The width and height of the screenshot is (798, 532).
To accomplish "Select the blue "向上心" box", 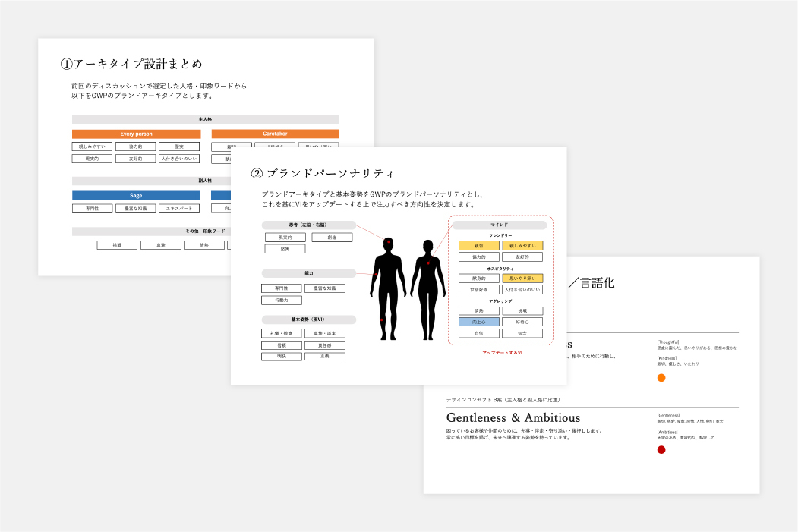I will pyautogui.click(x=479, y=322).
